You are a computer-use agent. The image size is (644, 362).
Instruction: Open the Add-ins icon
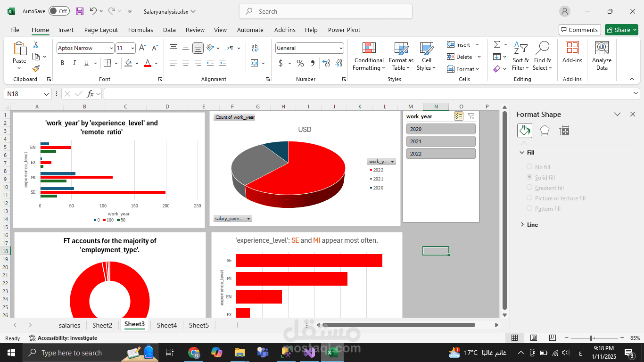click(x=572, y=52)
